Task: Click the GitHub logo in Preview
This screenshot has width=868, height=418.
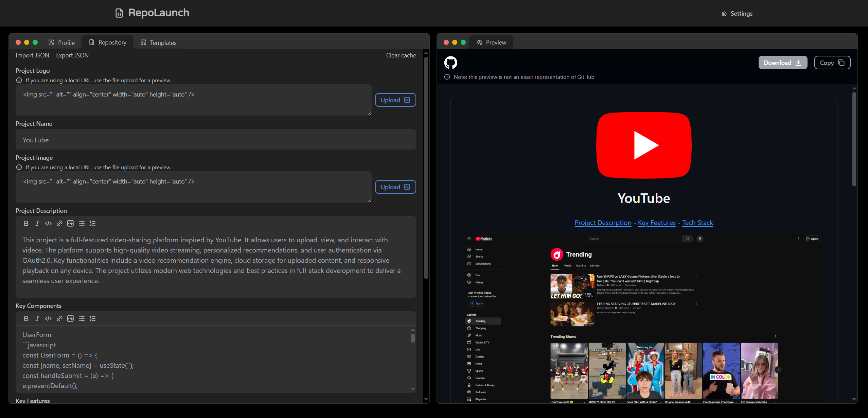Action: pyautogui.click(x=450, y=63)
